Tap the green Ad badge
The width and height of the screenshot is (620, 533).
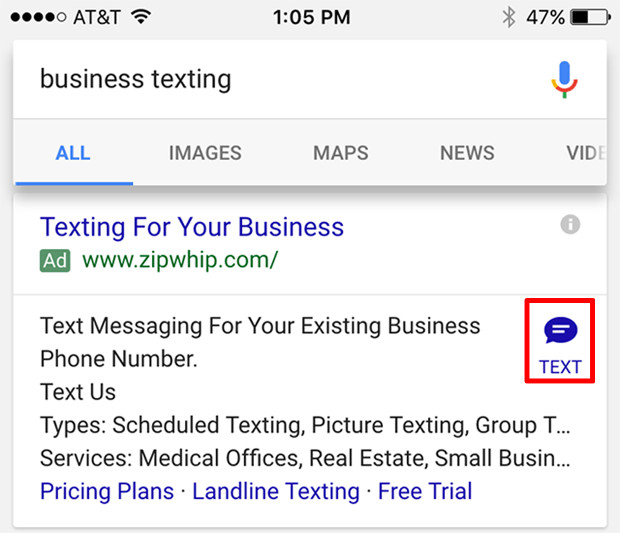[x=55, y=261]
